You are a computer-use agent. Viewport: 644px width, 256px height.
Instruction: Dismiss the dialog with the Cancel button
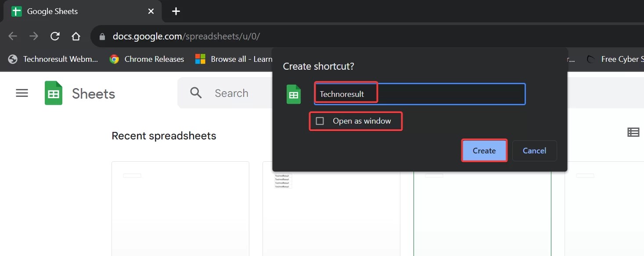click(x=534, y=150)
